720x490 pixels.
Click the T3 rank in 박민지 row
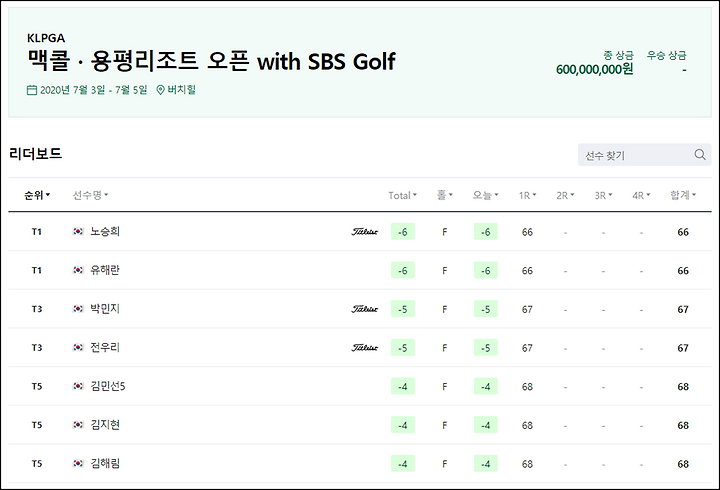[x=37, y=309]
